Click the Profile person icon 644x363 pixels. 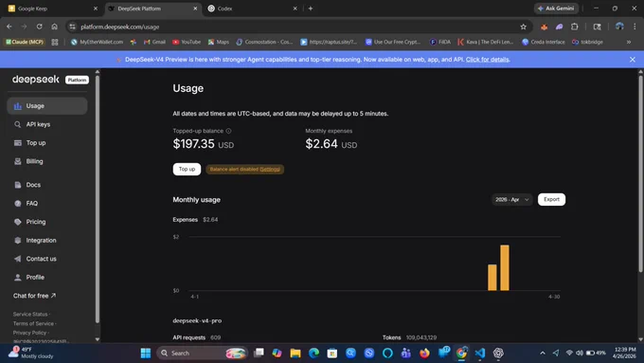18,277
